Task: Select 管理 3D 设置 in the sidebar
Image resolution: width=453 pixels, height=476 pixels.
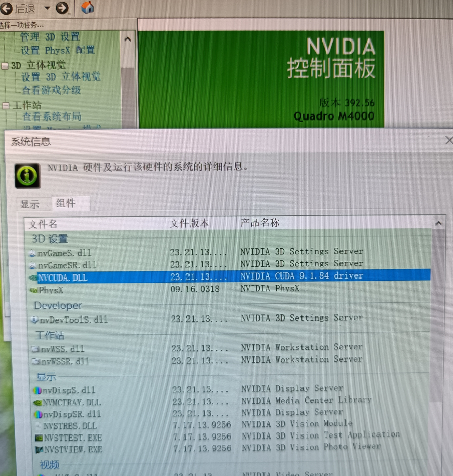Action: click(x=50, y=36)
